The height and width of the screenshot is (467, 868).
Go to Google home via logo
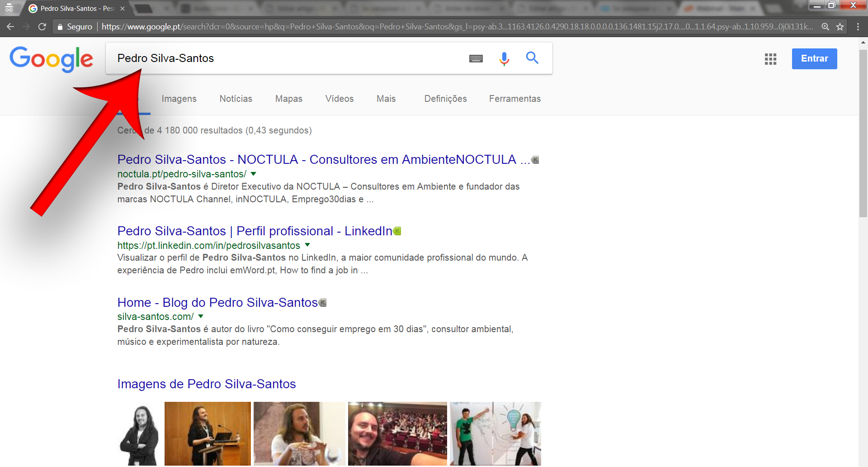pyautogui.click(x=51, y=59)
